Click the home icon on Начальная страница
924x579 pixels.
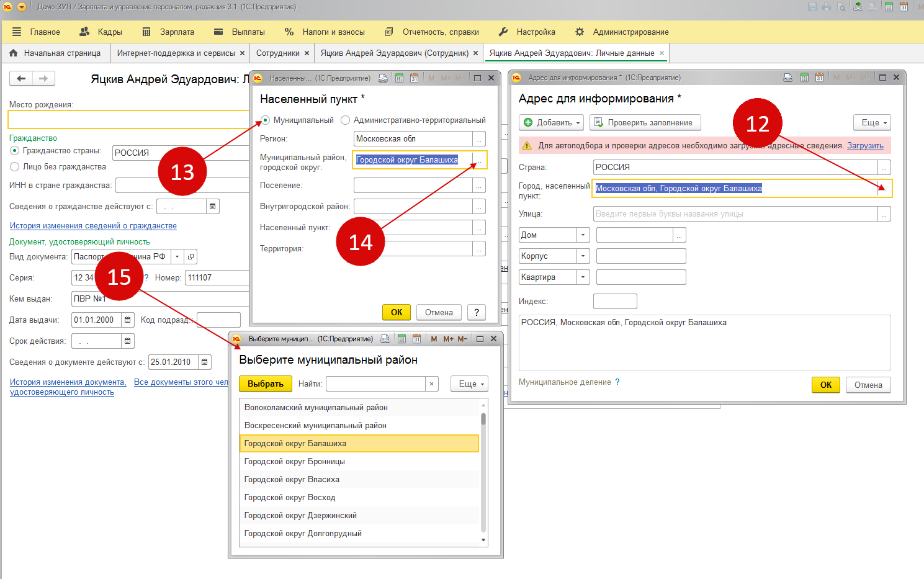click(x=14, y=53)
